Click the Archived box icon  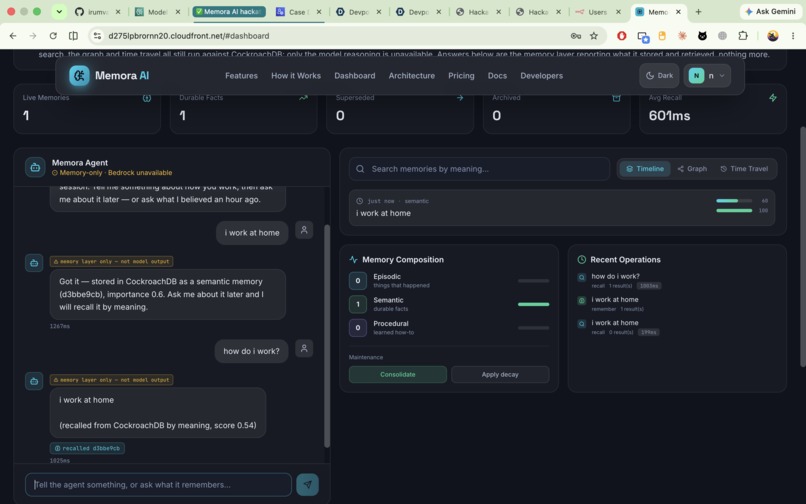(x=616, y=98)
